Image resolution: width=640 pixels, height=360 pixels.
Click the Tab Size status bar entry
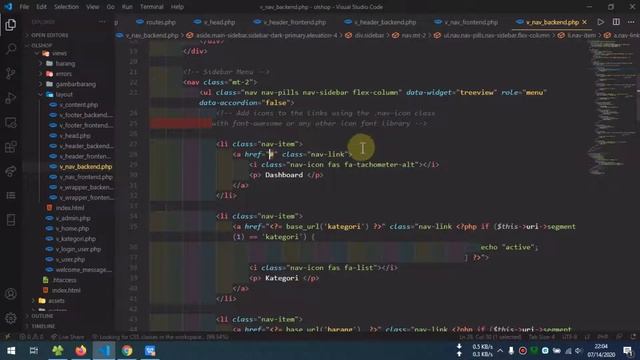[x=542, y=337]
